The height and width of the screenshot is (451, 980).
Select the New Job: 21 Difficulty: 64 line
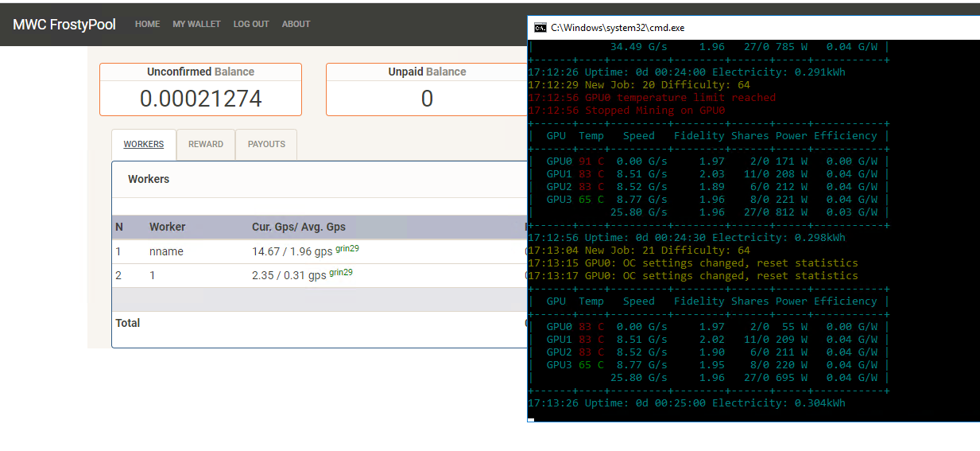(639, 251)
